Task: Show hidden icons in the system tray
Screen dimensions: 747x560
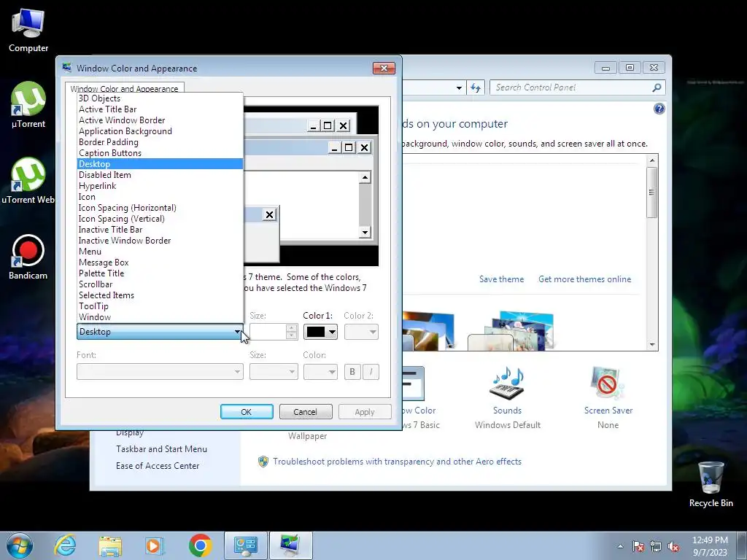Action: pos(620,546)
